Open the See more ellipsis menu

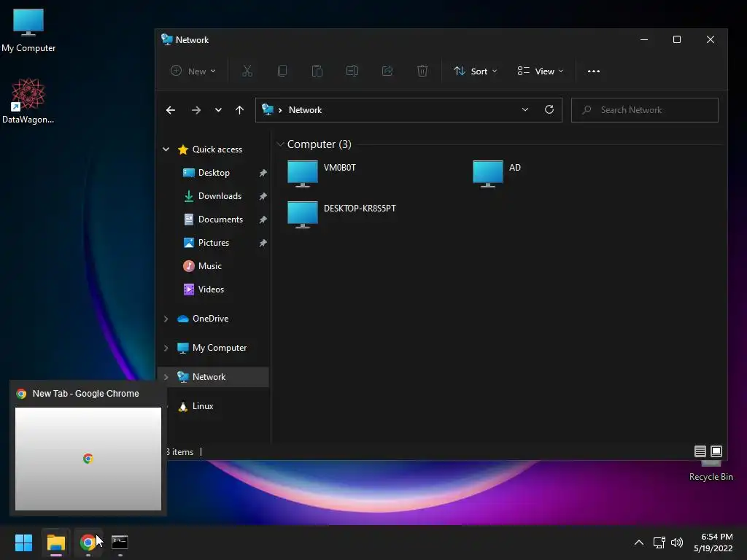click(x=594, y=71)
